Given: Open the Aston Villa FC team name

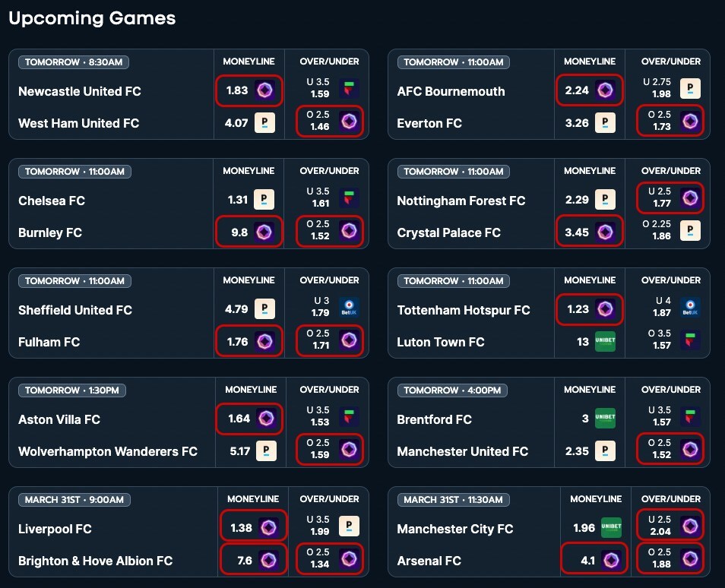Looking at the screenshot, I should coord(59,419).
